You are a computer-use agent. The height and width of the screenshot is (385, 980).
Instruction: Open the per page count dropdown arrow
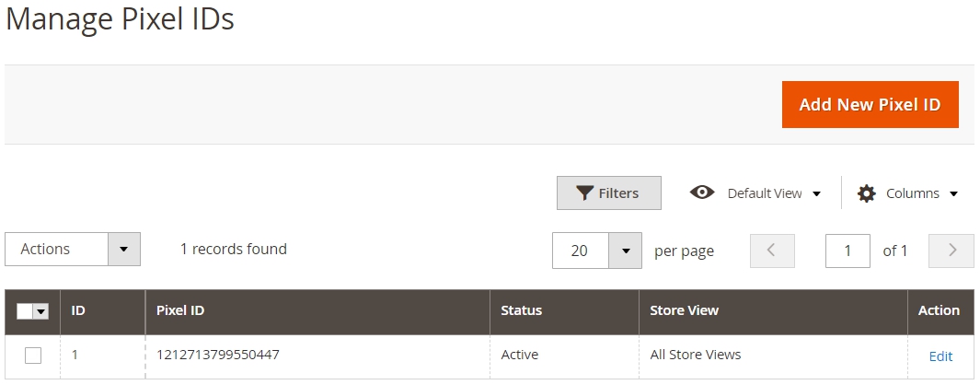pos(626,251)
